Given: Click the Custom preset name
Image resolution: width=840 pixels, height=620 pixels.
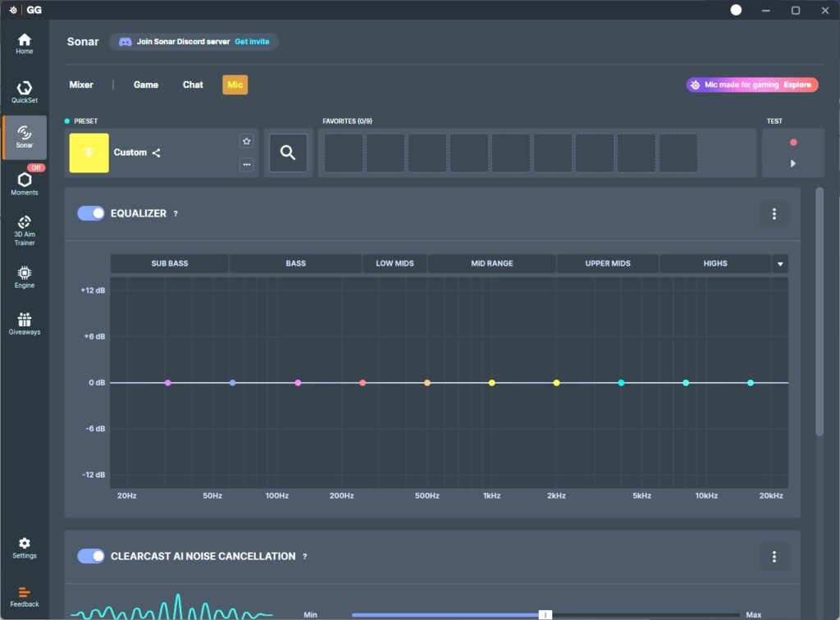Looking at the screenshot, I should point(130,153).
